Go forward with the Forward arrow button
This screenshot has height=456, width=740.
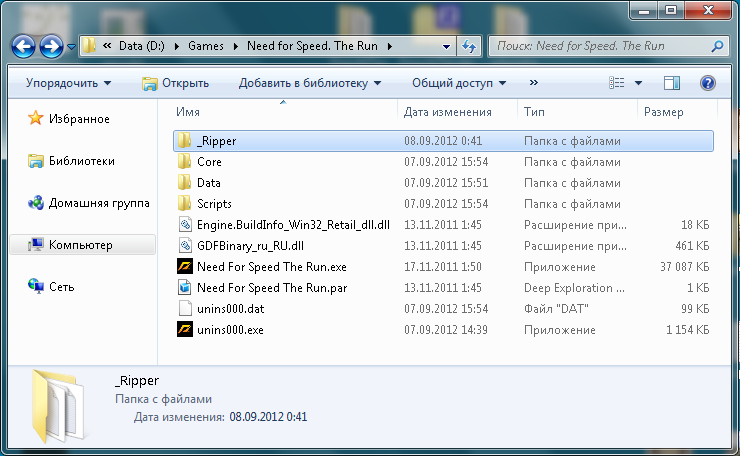pyautogui.click(x=51, y=46)
